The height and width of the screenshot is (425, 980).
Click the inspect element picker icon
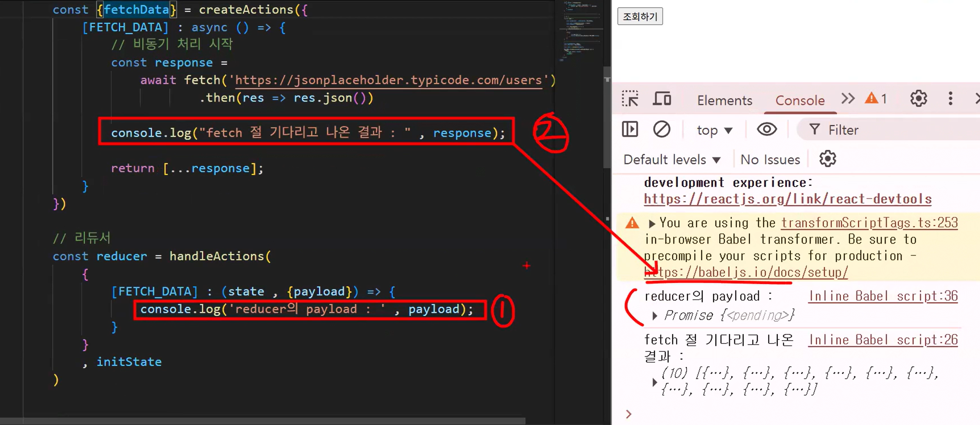pyautogui.click(x=629, y=99)
